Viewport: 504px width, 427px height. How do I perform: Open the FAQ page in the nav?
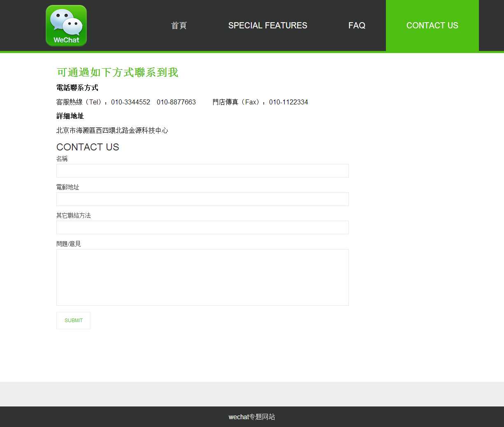tap(357, 25)
